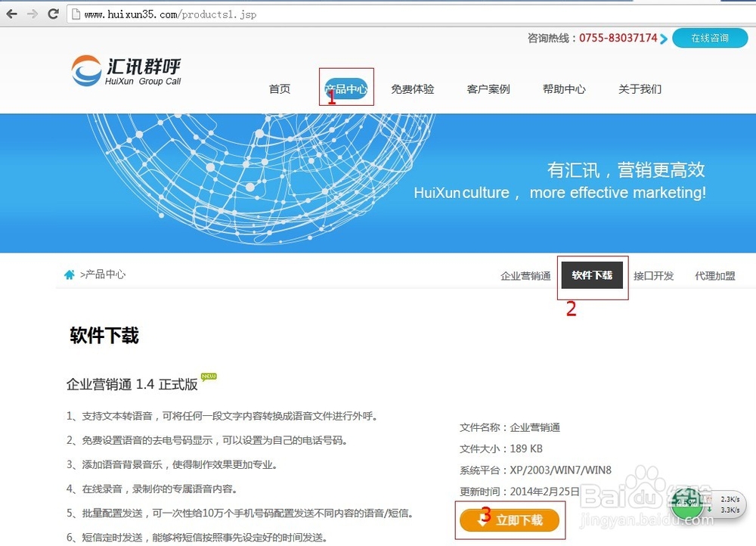The width and height of the screenshot is (756, 546).
Task: Open the 在线咨询 consultation button
Action: click(710, 38)
